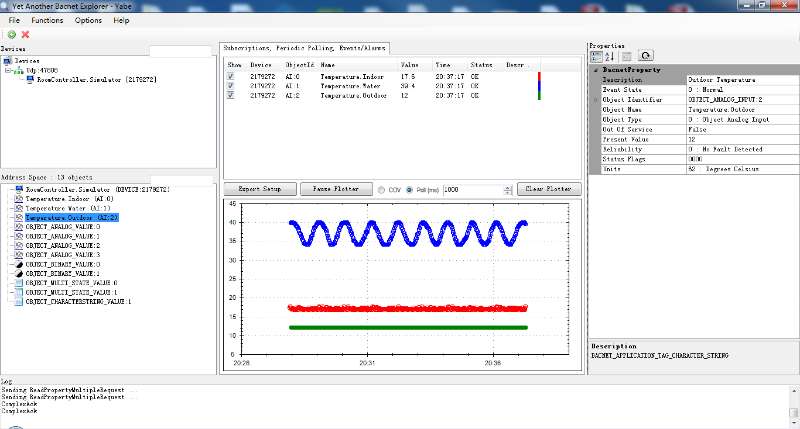Collapse the BacnetProperty category in Properties
Screen dimensions: 800x429
596,70
